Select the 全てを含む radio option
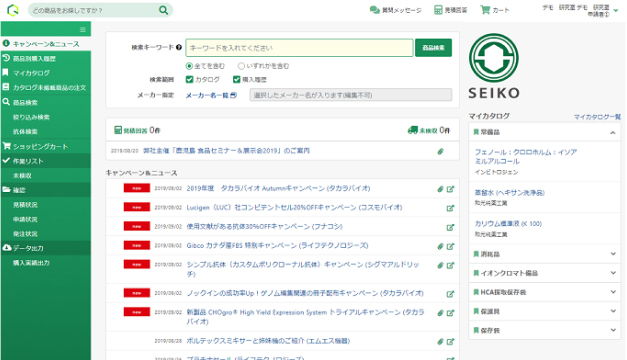 tap(189, 66)
